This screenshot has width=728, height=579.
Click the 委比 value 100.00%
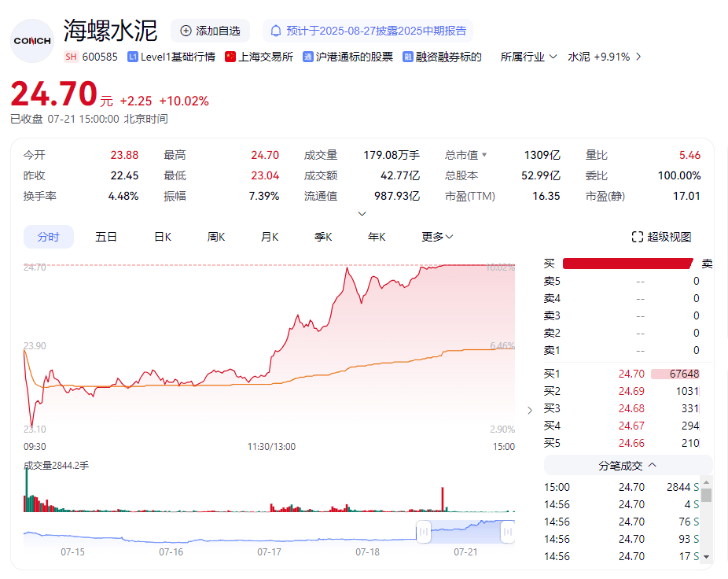coord(678,175)
